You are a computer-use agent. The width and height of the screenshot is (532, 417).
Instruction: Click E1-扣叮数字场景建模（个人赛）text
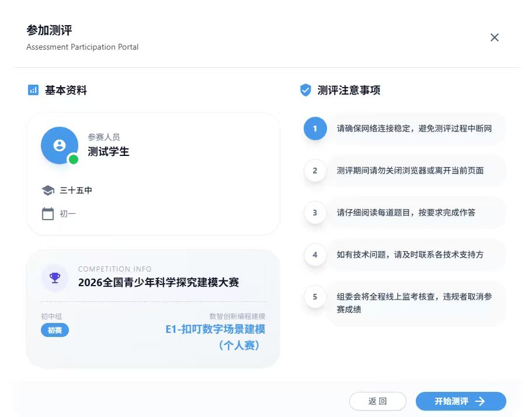click(215, 337)
